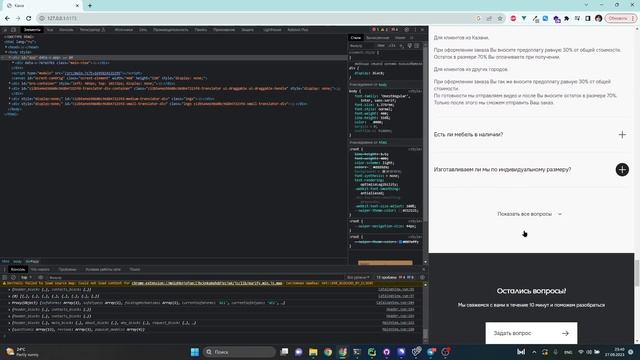Open the side panel icon in Chrome toolbar
Image resolution: width=640 pixels, height=360 pixels.
pos(588,18)
